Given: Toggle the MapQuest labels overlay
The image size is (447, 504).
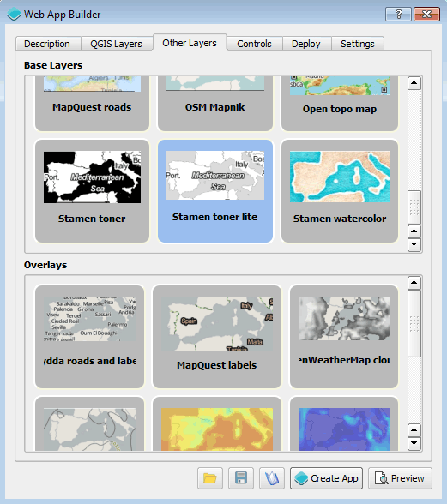Looking at the screenshot, I should coord(217,337).
